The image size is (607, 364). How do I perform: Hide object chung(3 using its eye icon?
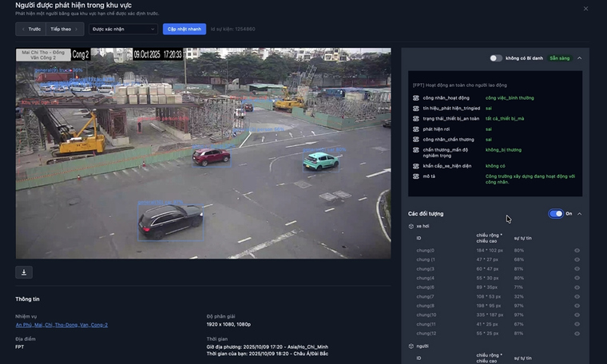[x=577, y=269]
